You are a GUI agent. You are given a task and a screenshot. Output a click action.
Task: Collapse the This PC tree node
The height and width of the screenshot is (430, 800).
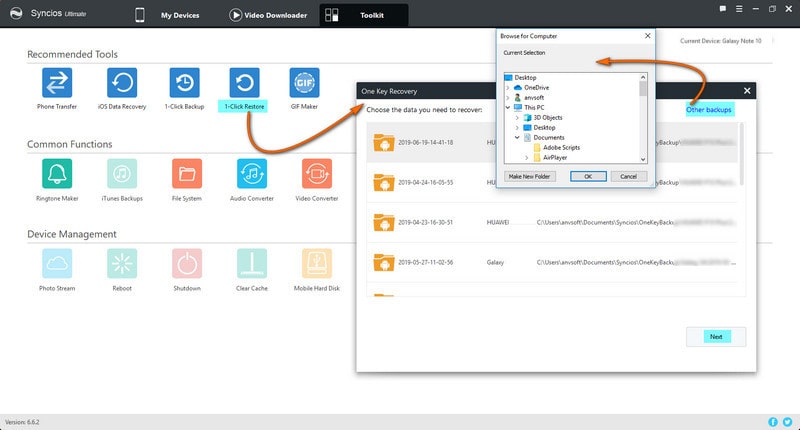[x=508, y=108]
